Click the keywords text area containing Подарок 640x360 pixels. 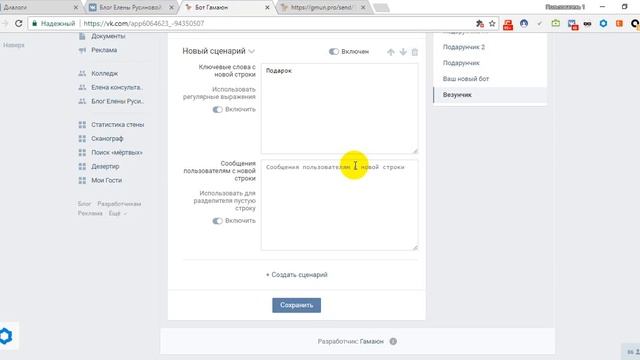click(x=339, y=109)
